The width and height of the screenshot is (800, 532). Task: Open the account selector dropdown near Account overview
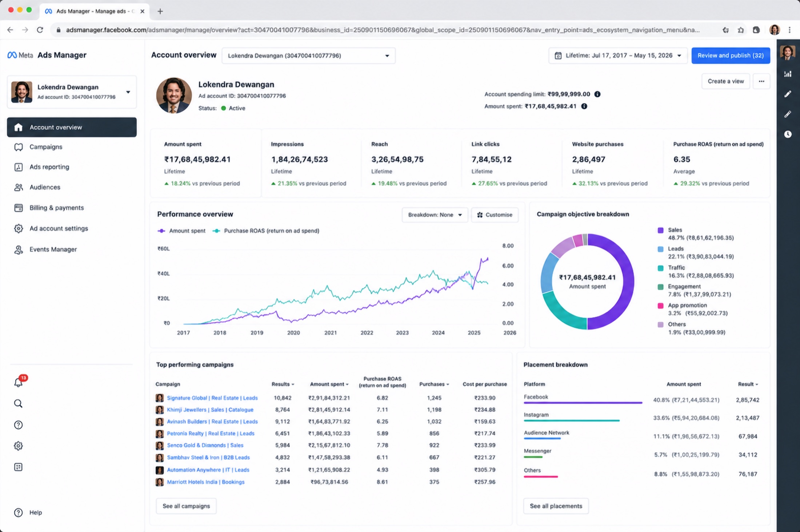(308, 56)
